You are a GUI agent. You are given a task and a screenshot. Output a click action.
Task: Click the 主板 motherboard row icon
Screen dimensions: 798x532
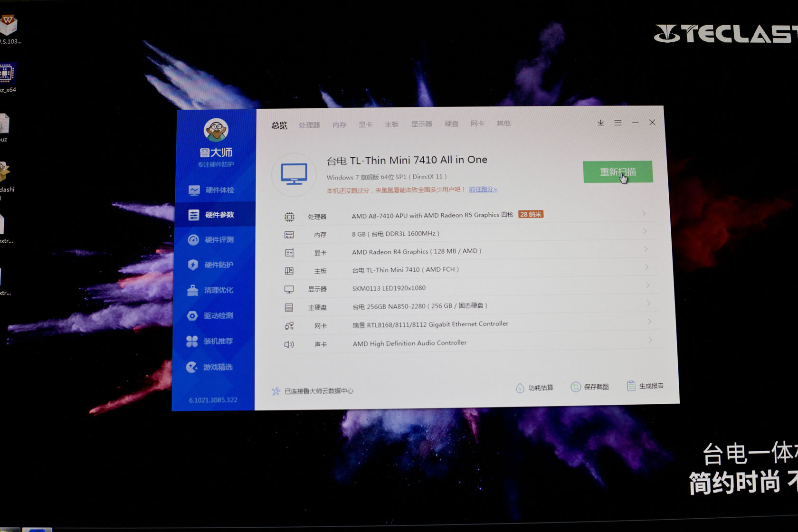click(289, 271)
